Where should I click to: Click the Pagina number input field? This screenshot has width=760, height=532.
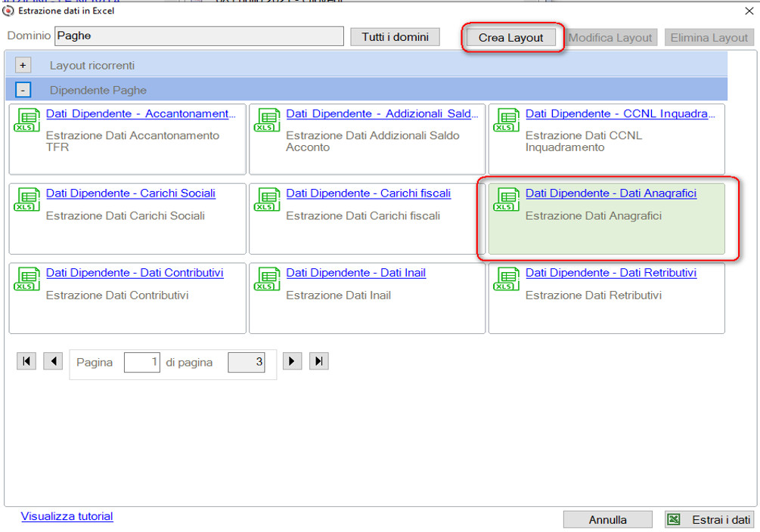(142, 362)
